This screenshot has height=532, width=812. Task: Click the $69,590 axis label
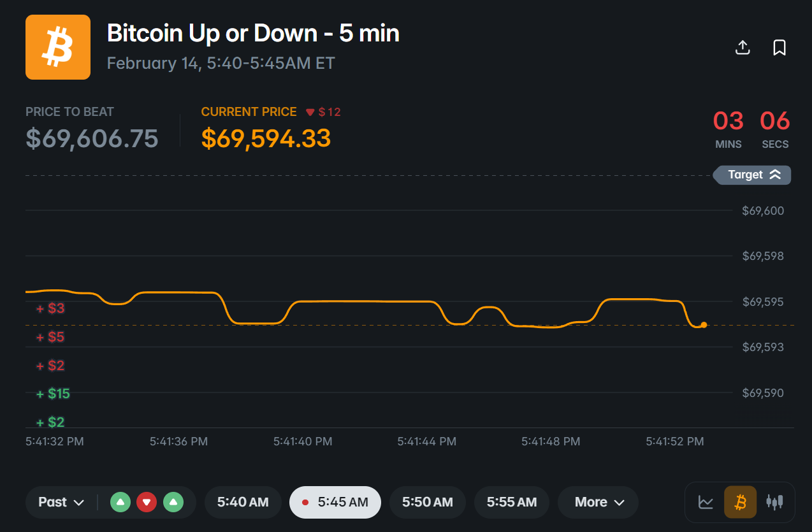tap(764, 393)
